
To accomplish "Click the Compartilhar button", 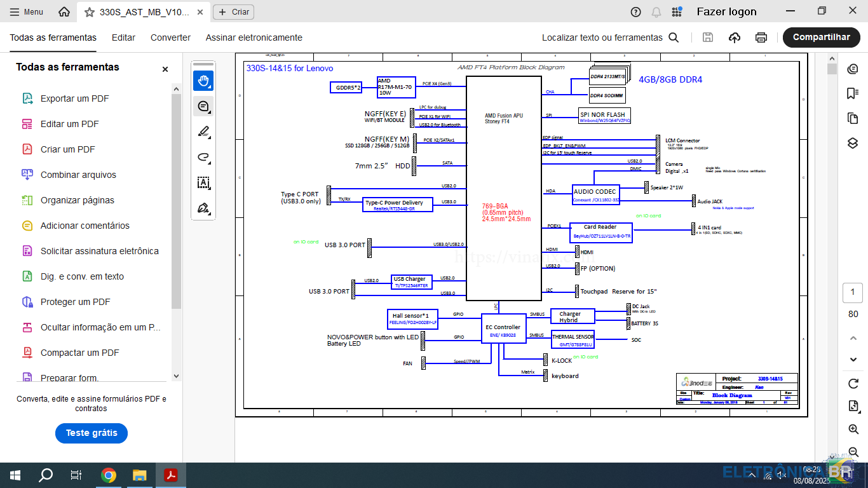I will [x=821, y=37].
